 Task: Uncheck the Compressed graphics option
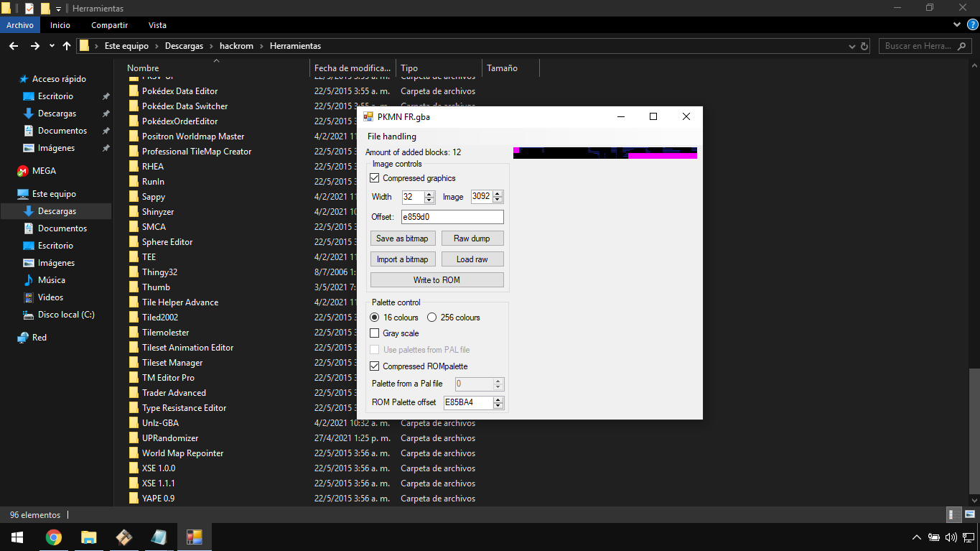[x=374, y=177]
